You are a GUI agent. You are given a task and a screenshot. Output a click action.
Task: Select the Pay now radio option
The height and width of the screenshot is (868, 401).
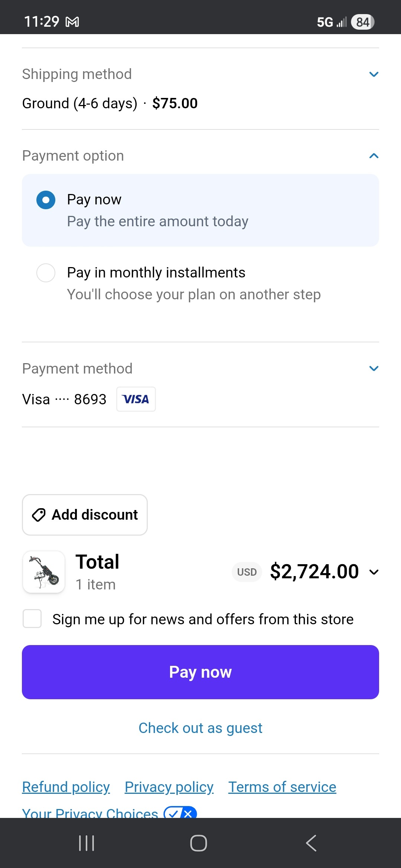click(46, 200)
